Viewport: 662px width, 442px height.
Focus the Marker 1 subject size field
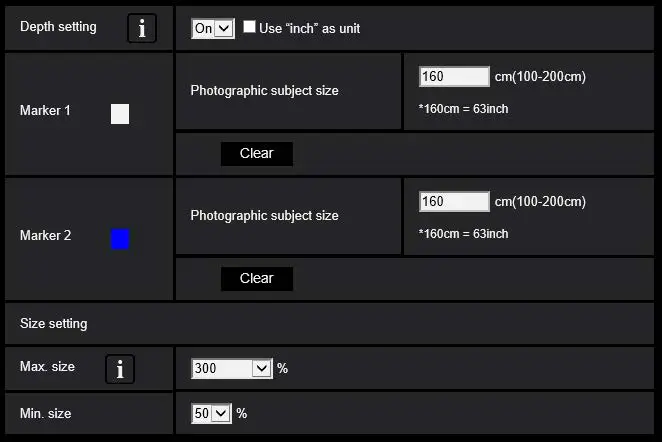pyautogui.click(x=454, y=77)
